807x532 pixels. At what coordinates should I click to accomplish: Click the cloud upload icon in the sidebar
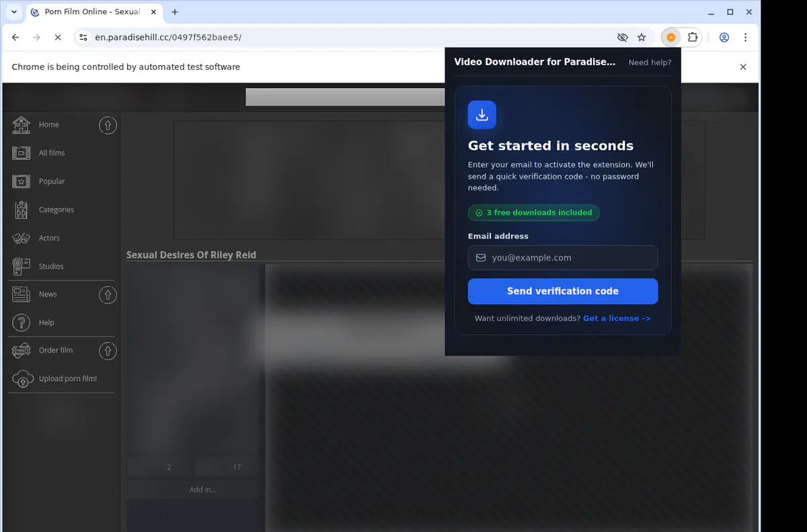(22, 379)
